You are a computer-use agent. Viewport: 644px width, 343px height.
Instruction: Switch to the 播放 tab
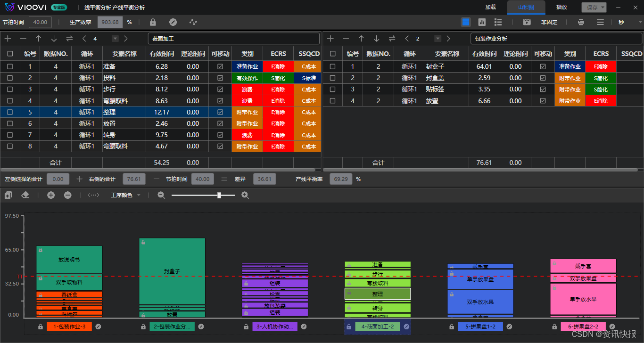point(561,7)
